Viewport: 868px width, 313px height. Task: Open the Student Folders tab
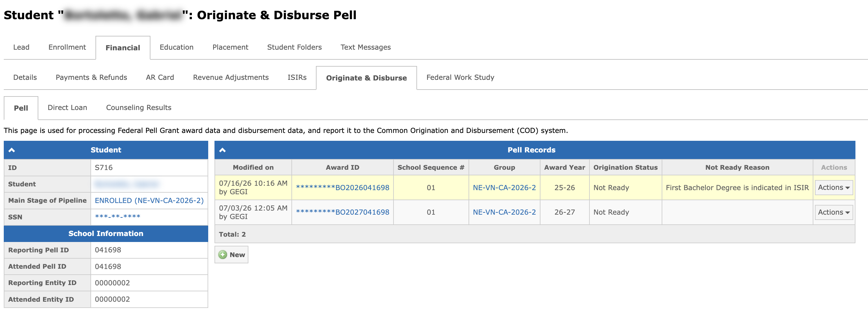[294, 47]
